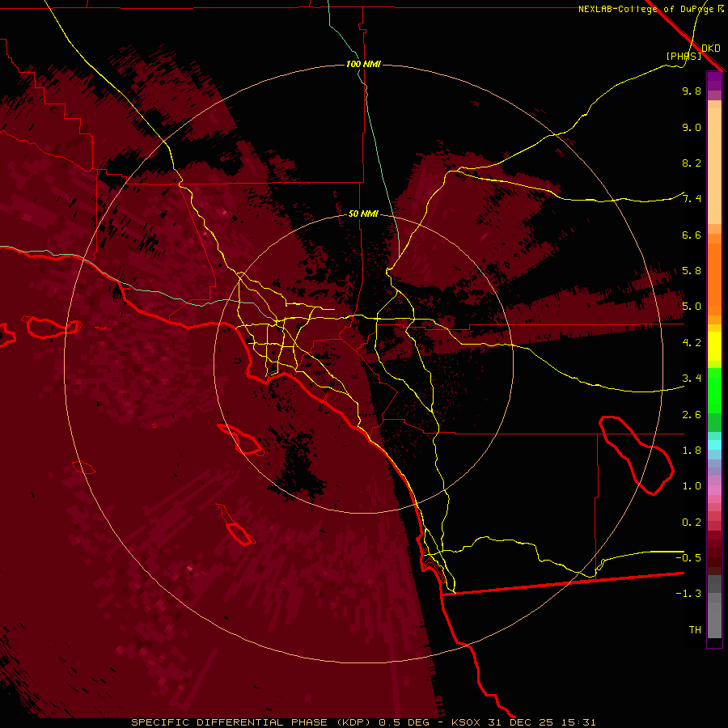728x728 pixels.
Task: Click the [PHAS] units label
Action: [684, 57]
